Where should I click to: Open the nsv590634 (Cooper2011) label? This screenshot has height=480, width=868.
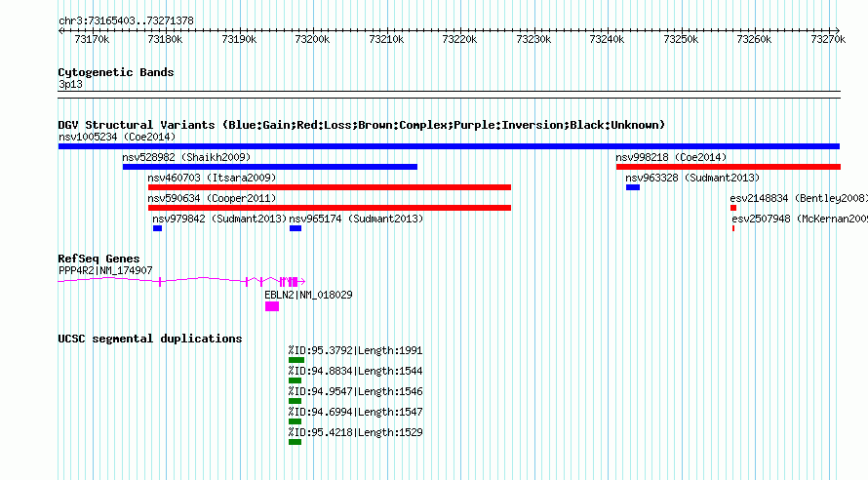click(212, 199)
